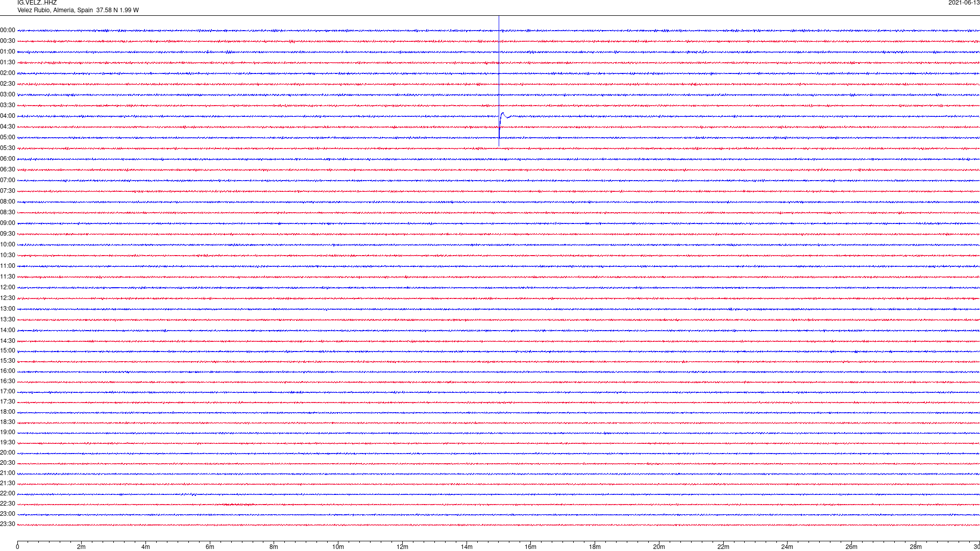Click the 22m tick label on time axis
The height and width of the screenshot is (551, 980).
pyautogui.click(x=723, y=547)
